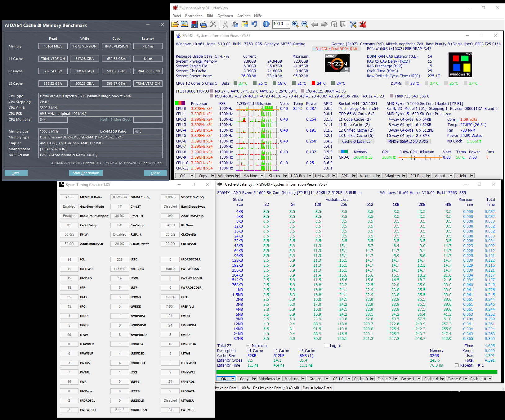Click the next page icon in IrfanView

[x=343, y=24]
